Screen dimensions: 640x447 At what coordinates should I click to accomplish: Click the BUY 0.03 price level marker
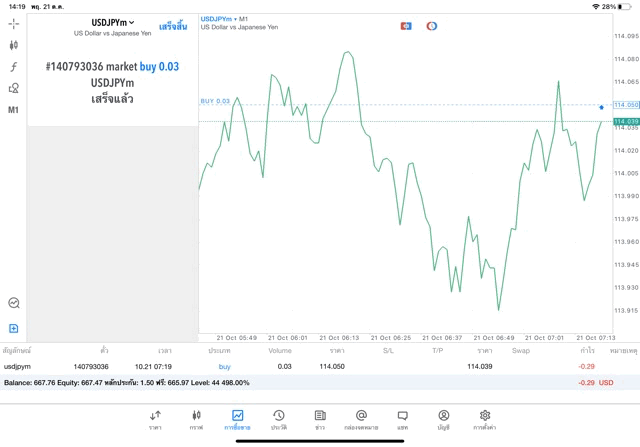click(x=215, y=101)
